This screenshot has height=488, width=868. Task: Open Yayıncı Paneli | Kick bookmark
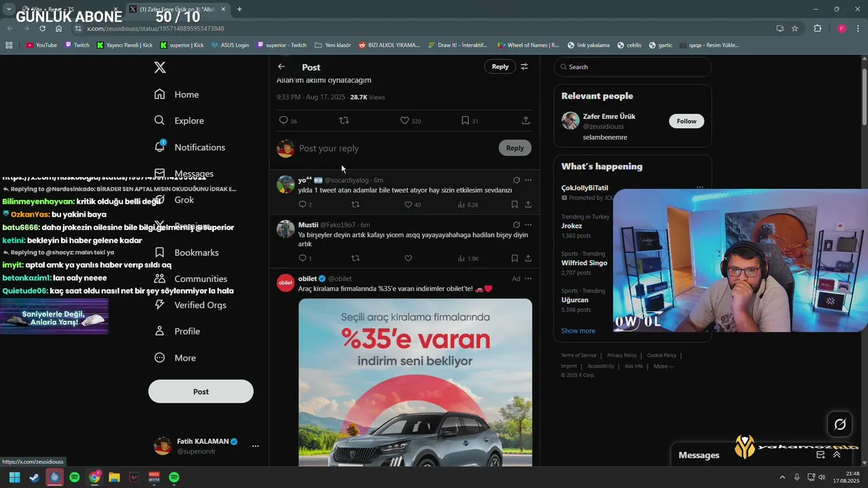click(125, 45)
